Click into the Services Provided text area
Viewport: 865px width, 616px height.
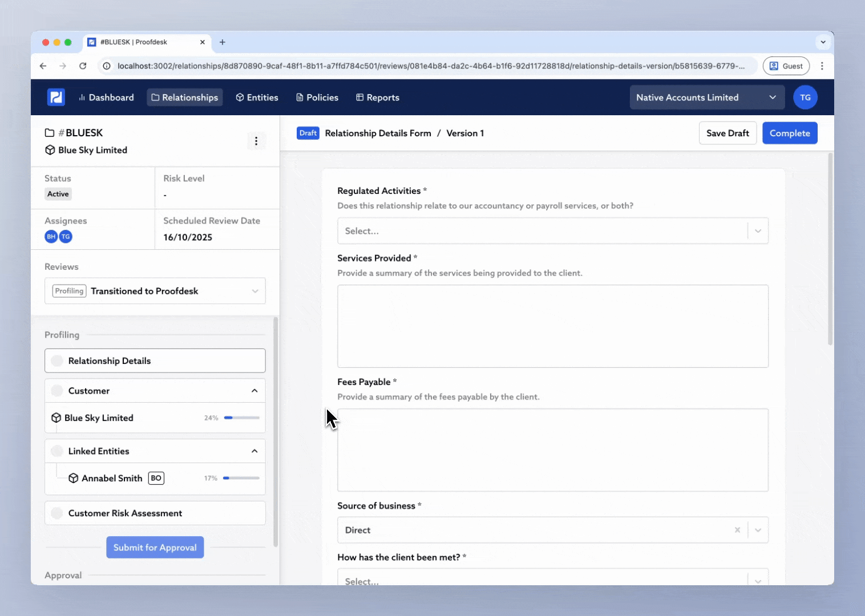pos(552,326)
